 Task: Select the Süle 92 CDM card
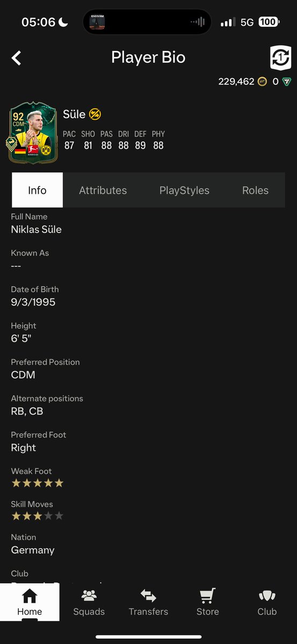pos(33,133)
